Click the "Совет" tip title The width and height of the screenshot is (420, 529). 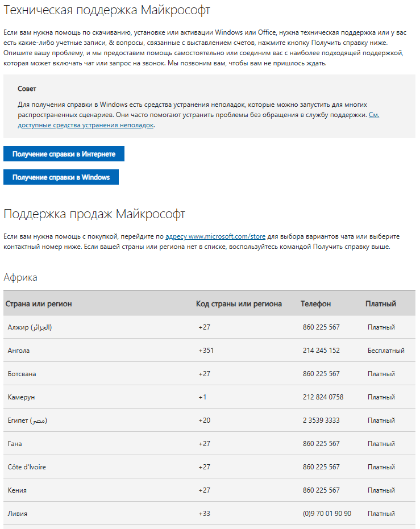tap(27, 89)
